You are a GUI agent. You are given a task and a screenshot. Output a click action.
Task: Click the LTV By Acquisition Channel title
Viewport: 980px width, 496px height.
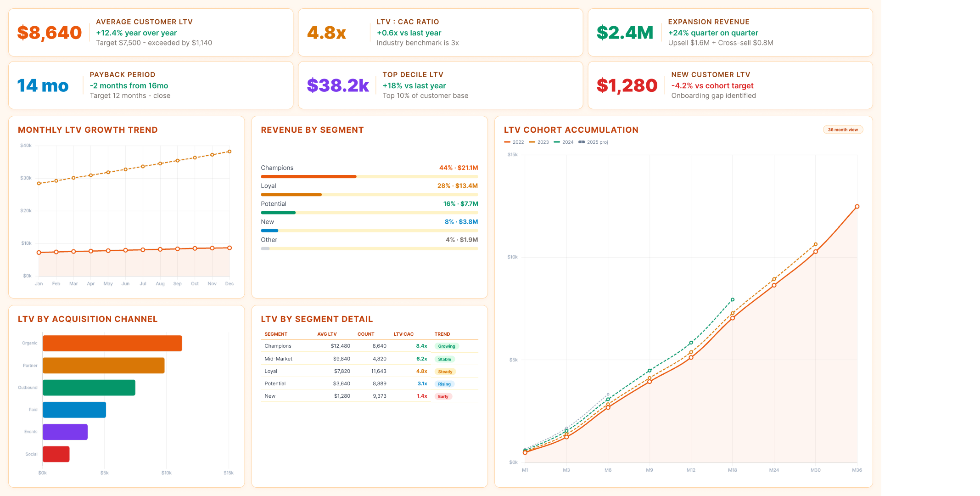[x=88, y=319]
